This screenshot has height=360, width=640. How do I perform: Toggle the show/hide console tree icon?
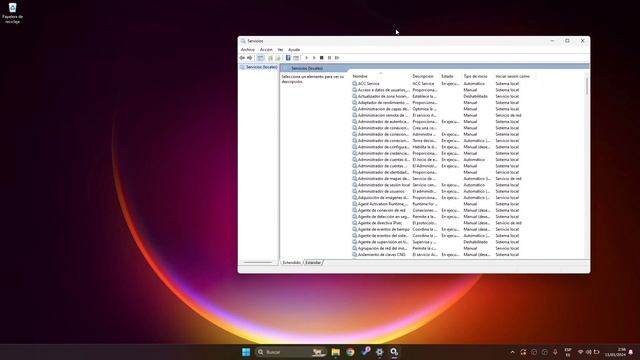click(x=260, y=58)
